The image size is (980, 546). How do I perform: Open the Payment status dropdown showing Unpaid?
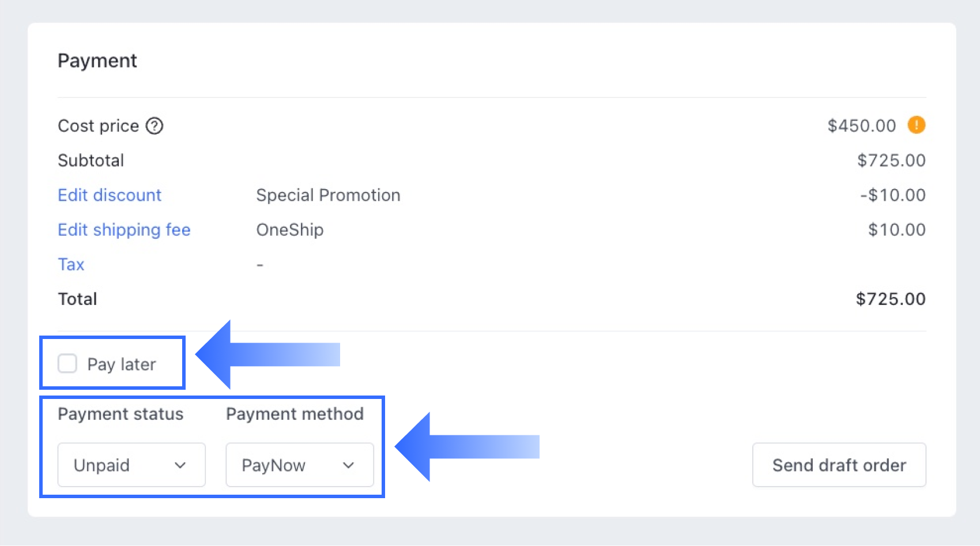tap(131, 465)
